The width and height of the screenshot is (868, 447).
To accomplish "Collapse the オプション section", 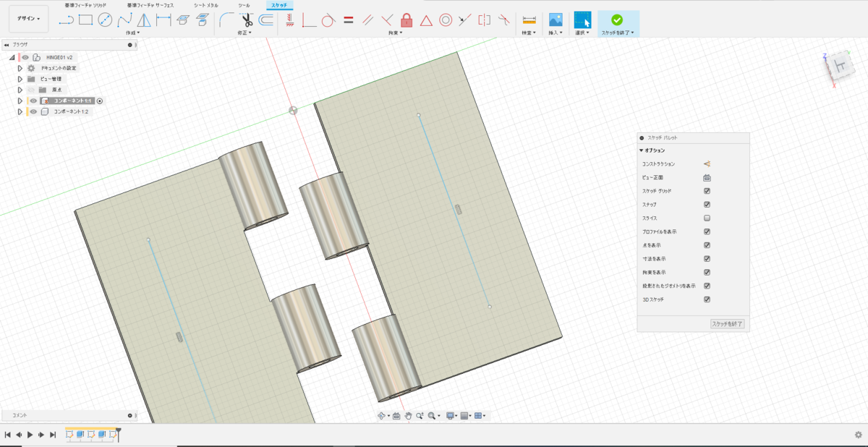I will click(642, 150).
